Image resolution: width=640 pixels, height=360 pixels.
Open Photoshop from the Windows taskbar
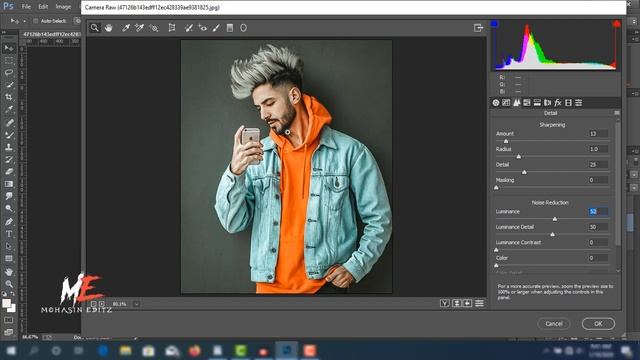point(287,351)
